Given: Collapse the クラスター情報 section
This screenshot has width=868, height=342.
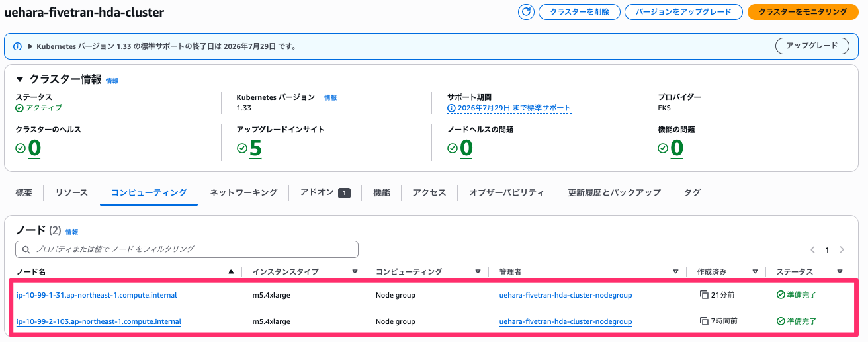Looking at the screenshot, I should 20,80.
